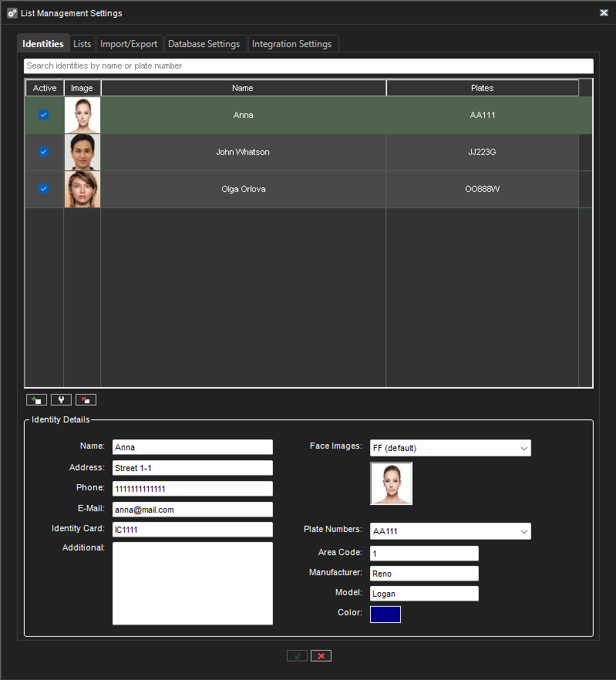Open the Import/Export tab
The width and height of the screenshot is (616, 680).
pyautogui.click(x=129, y=44)
